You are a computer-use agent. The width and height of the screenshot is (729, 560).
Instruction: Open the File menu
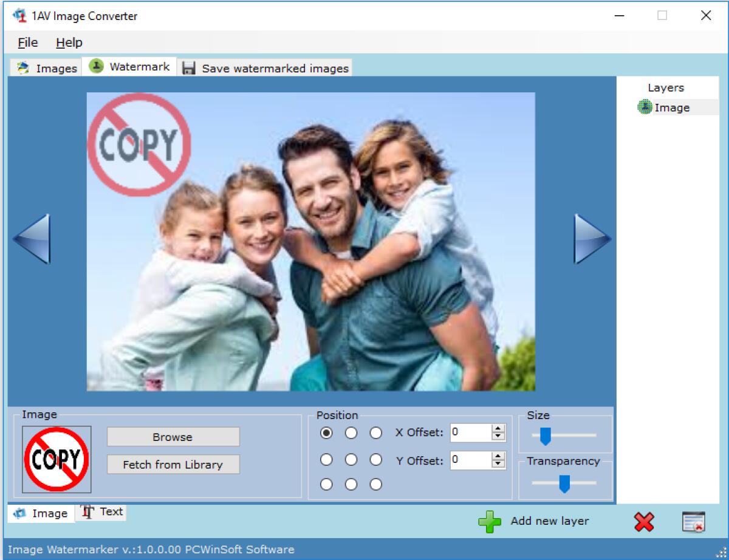[x=28, y=43]
